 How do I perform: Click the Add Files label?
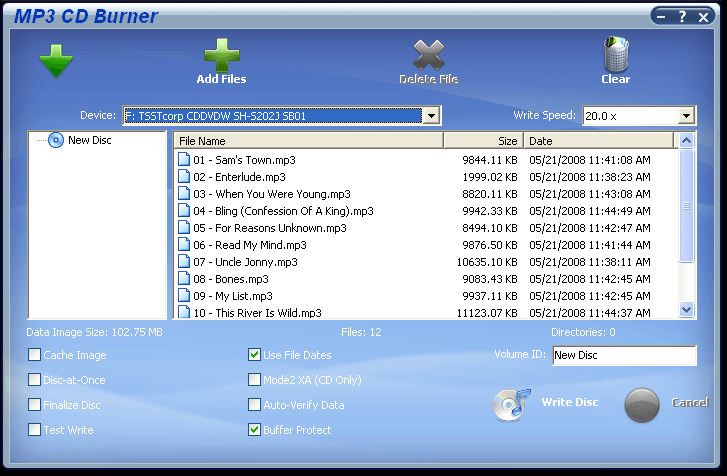click(221, 79)
